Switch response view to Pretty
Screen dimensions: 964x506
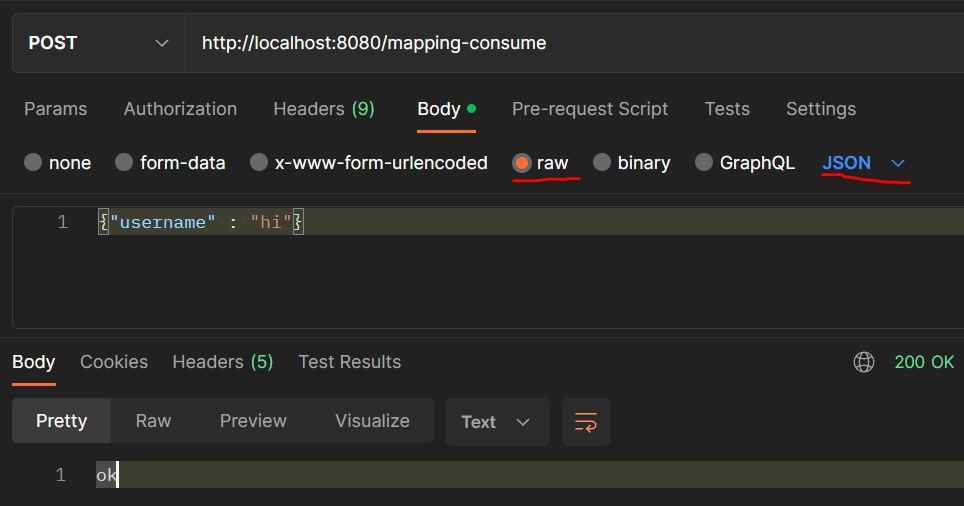(x=61, y=421)
